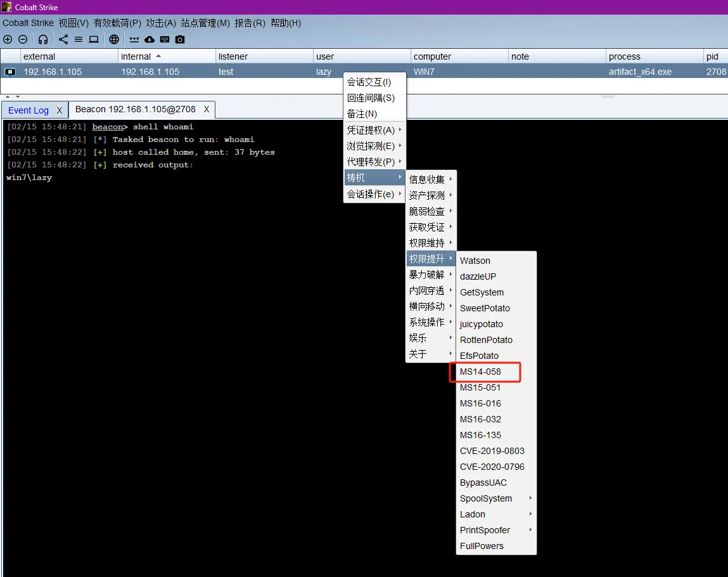728x577 pixels.
Task: Show the pivot graph view icon
Action: 63,39
